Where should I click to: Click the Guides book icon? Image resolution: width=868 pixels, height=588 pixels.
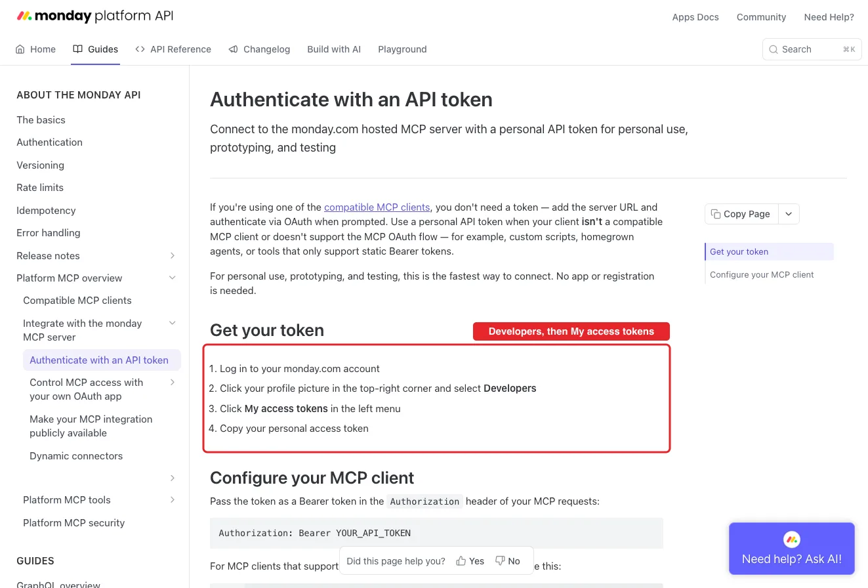78,49
